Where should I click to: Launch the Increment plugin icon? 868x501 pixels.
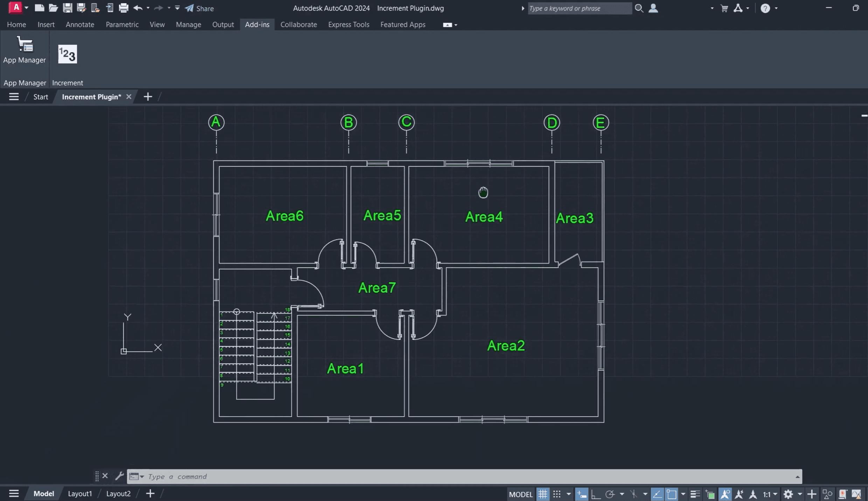point(67,54)
